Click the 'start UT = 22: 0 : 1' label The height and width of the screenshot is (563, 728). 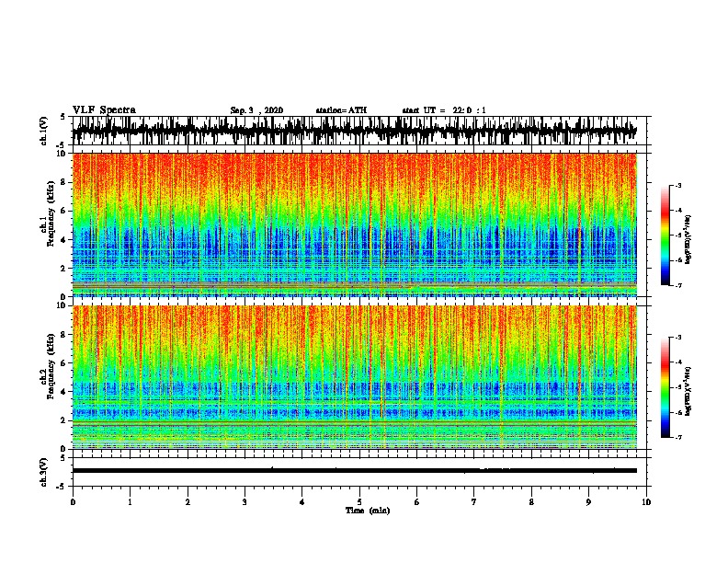point(444,110)
